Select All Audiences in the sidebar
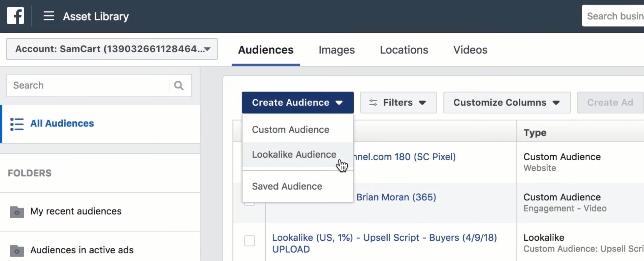Screen dimensions: 644x261 click(100, 124)
